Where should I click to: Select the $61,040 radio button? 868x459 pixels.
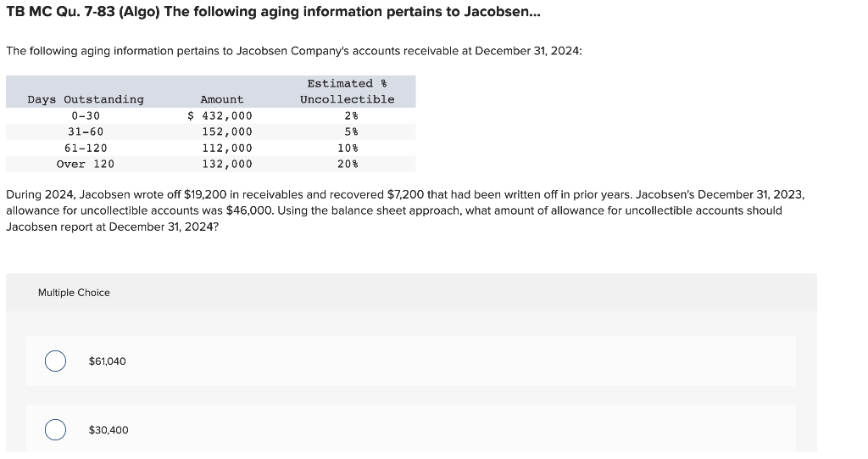coord(55,361)
